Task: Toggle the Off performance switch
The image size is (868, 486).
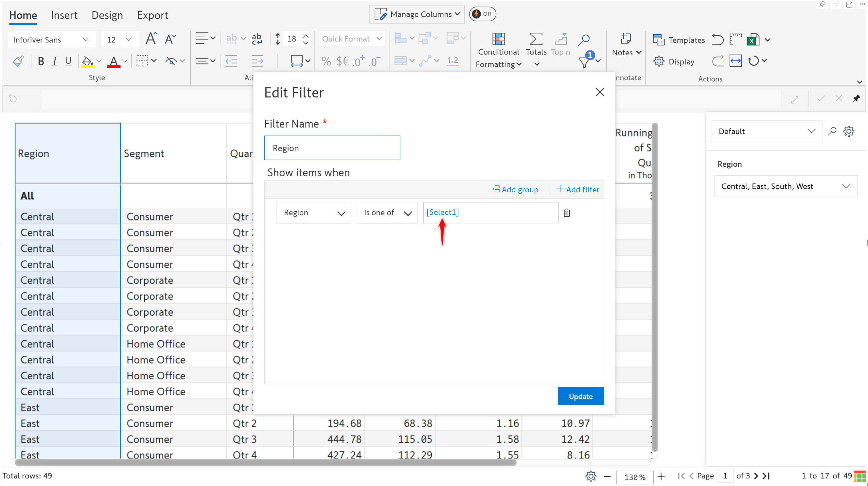Action: click(x=482, y=14)
